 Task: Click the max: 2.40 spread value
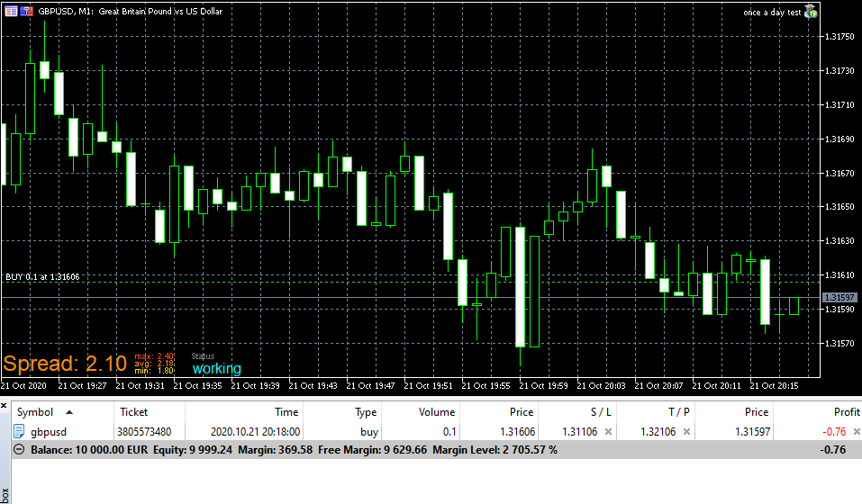[x=154, y=357]
